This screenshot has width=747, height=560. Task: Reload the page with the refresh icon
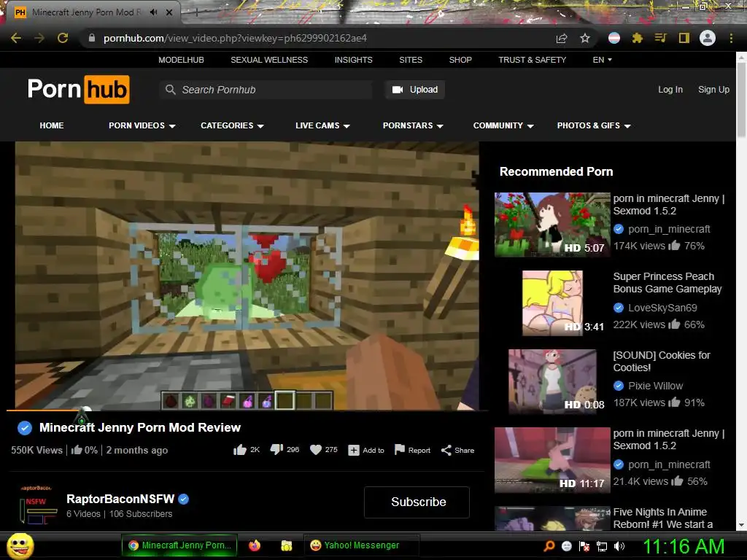tap(63, 38)
